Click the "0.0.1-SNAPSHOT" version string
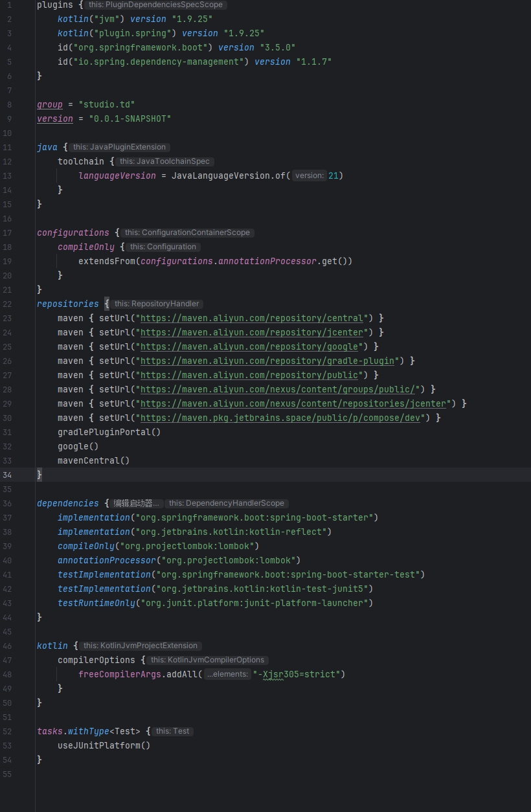This screenshot has width=531, height=812. click(x=130, y=118)
